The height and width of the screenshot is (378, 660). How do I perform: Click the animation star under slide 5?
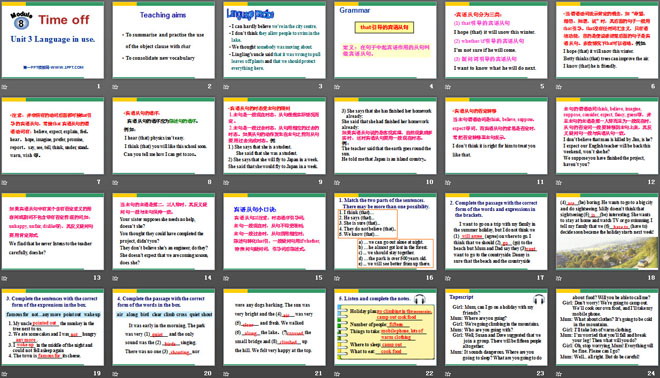pyautogui.click(x=448, y=87)
